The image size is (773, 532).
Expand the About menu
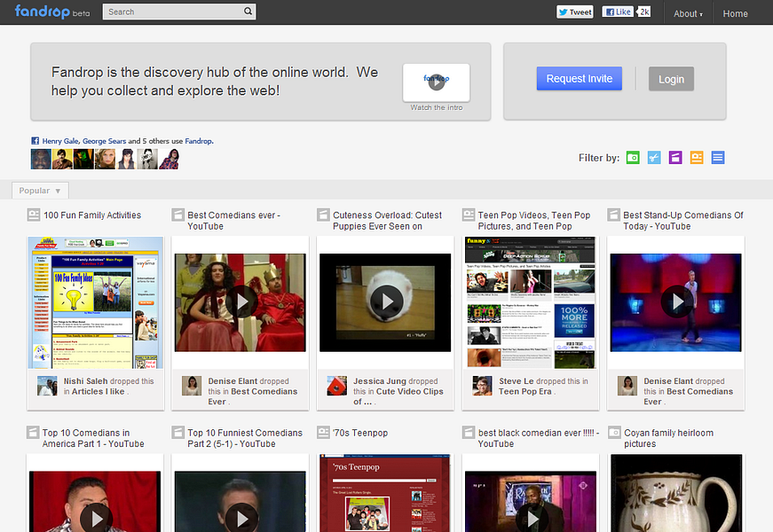click(688, 13)
